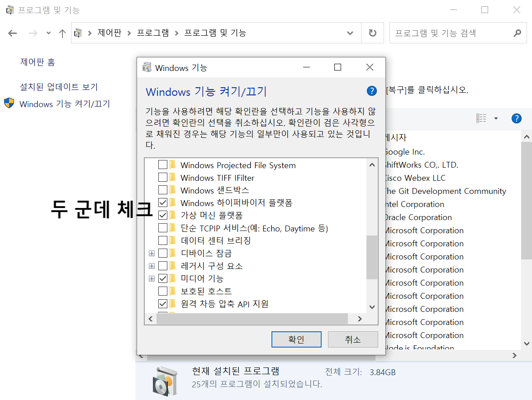532x400 pixels.
Task: Select the Windows 샌드박스 folder icon
Action: 173,190
